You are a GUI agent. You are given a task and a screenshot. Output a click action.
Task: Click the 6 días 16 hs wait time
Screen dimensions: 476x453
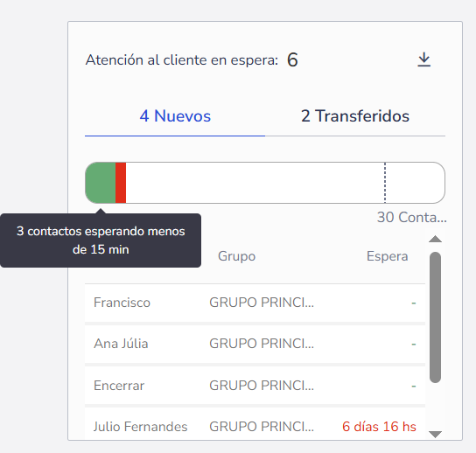click(x=379, y=426)
